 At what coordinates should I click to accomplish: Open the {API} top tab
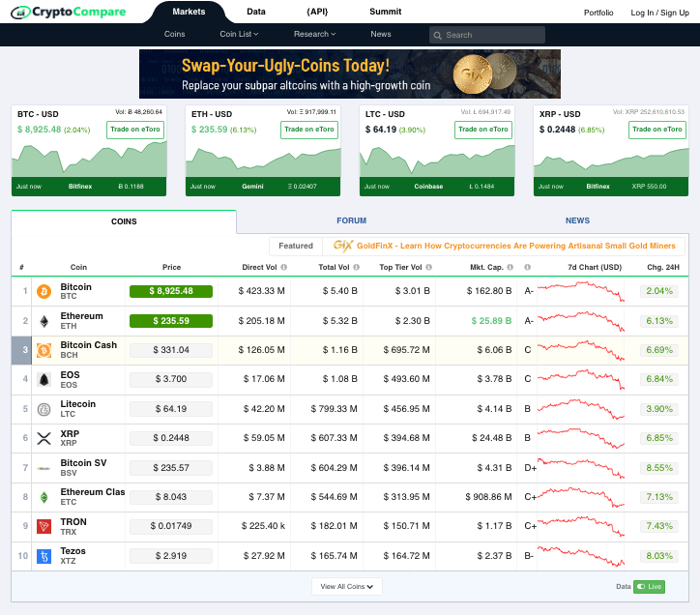(x=317, y=12)
